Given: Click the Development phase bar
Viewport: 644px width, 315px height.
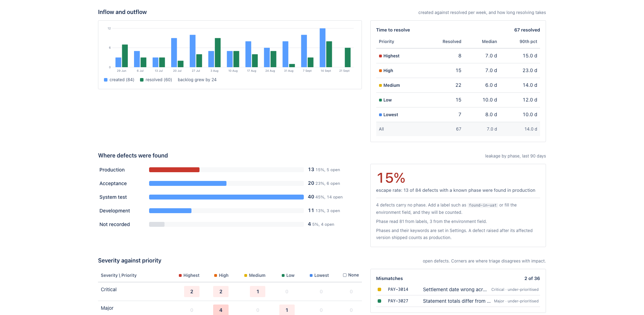Looking at the screenshot, I should click(x=170, y=211).
